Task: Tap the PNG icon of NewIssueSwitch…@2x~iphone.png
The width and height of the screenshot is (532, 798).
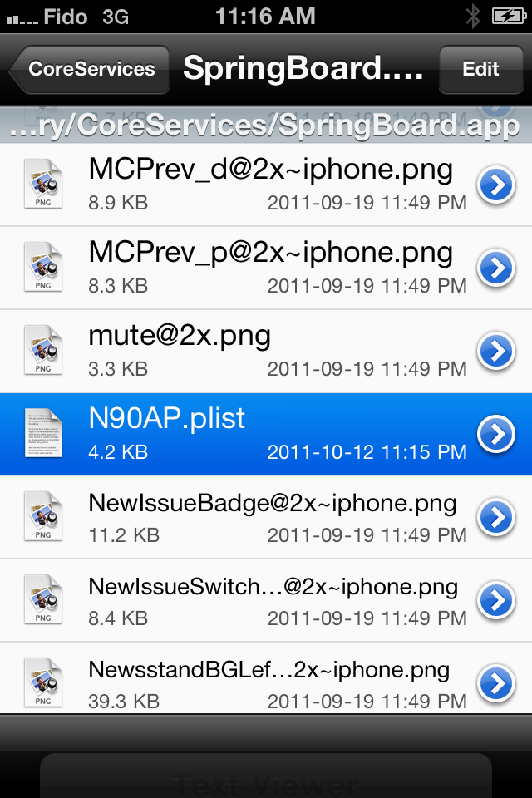Action: (43, 599)
